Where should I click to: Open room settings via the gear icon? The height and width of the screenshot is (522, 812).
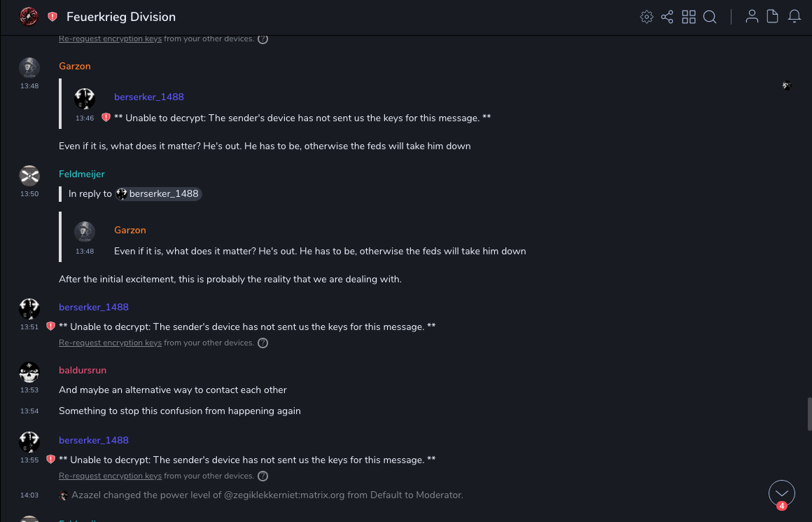click(647, 17)
